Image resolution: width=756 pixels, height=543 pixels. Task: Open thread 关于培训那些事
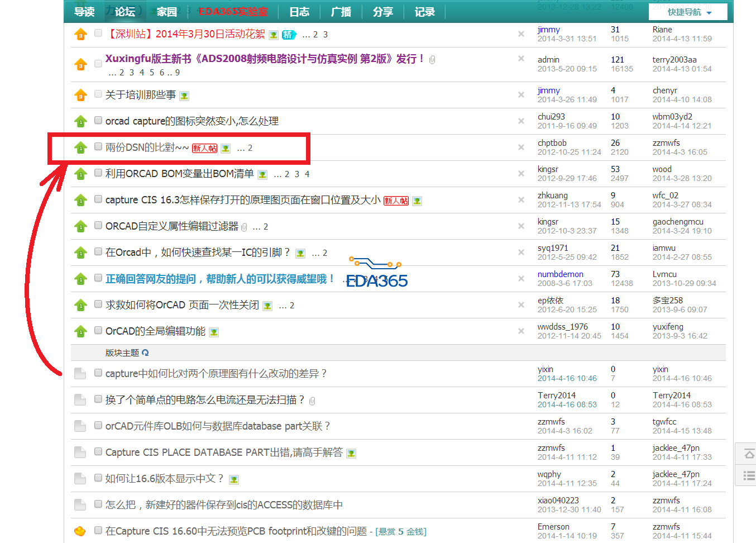click(141, 95)
